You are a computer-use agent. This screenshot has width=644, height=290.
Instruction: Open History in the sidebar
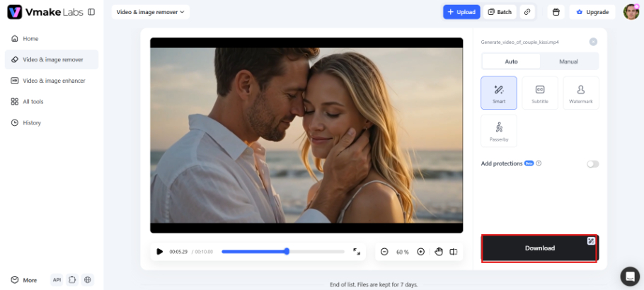[x=52, y=122]
